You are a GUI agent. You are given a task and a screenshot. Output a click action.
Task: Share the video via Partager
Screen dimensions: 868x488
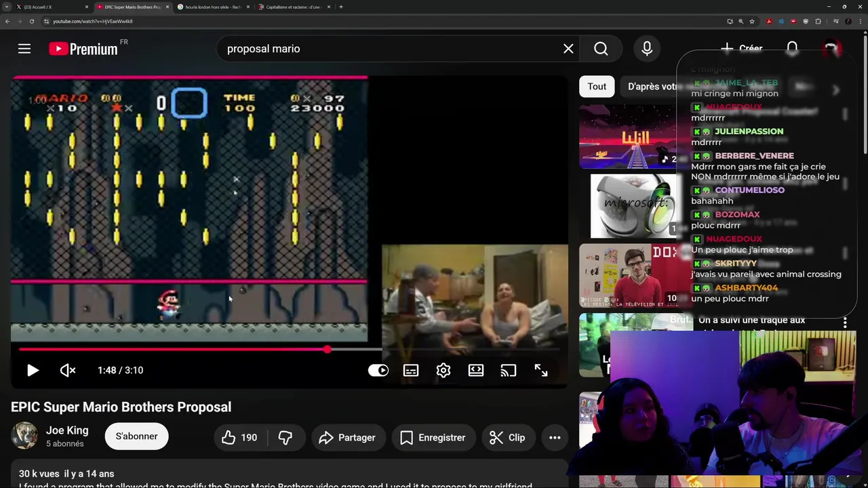(x=347, y=438)
